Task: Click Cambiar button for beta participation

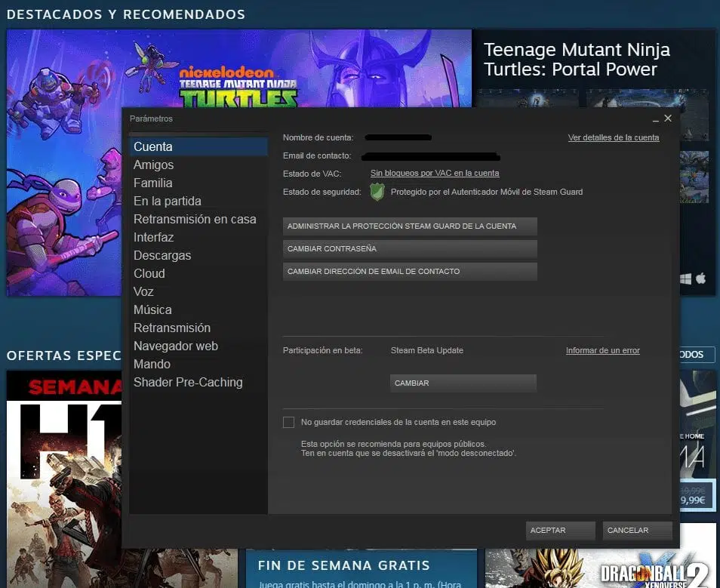Action: click(463, 383)
